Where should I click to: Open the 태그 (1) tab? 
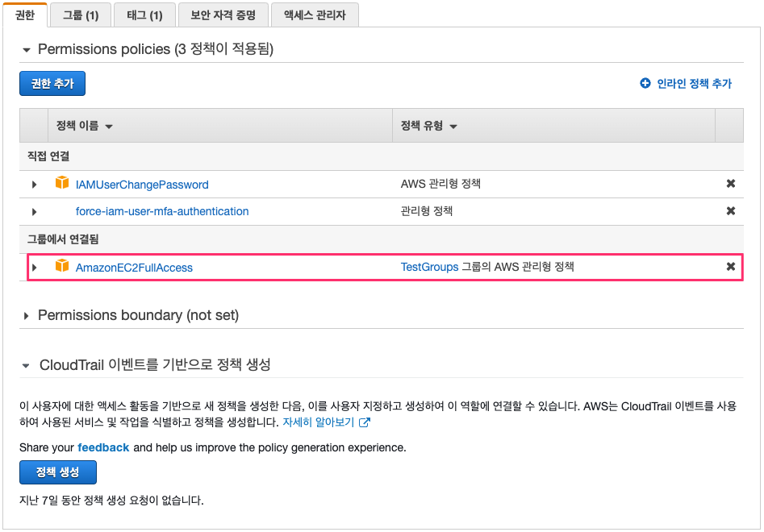pyautogui.click(x=144, y=15)
